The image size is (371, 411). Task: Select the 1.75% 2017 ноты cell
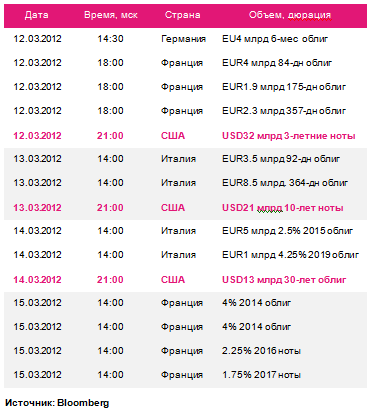[261, 375]
